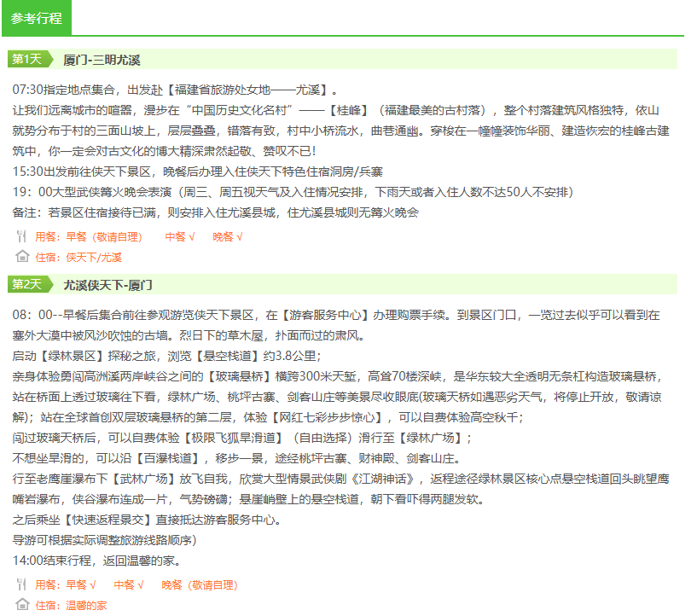Click the lodging house icon beside 温馨的家
Image resolution: width=697 pixels, height=616 pixels.
click(22, 604)
